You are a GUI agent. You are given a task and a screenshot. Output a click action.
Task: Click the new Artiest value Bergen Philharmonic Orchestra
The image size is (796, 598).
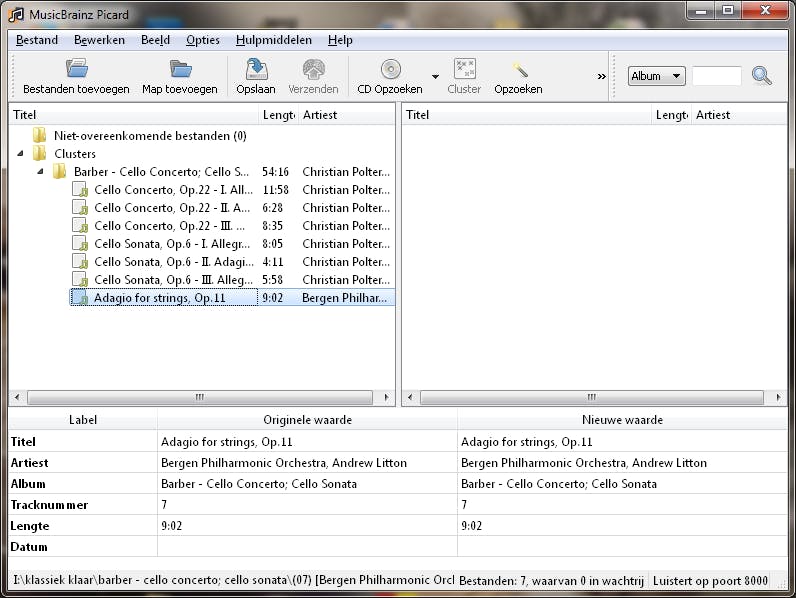[584, 463]
